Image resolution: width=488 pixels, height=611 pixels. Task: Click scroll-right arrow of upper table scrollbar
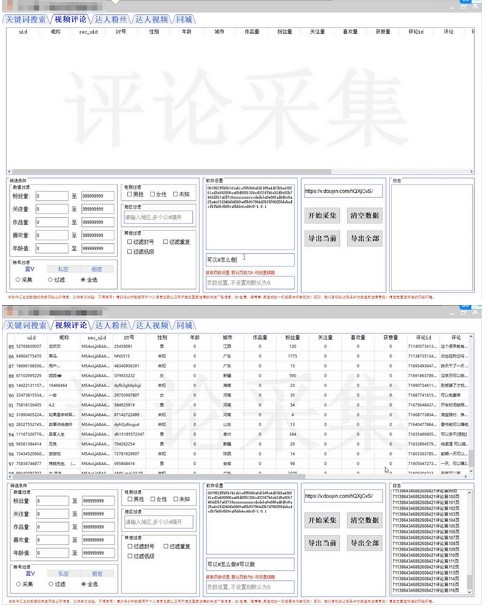pos(472,171)
